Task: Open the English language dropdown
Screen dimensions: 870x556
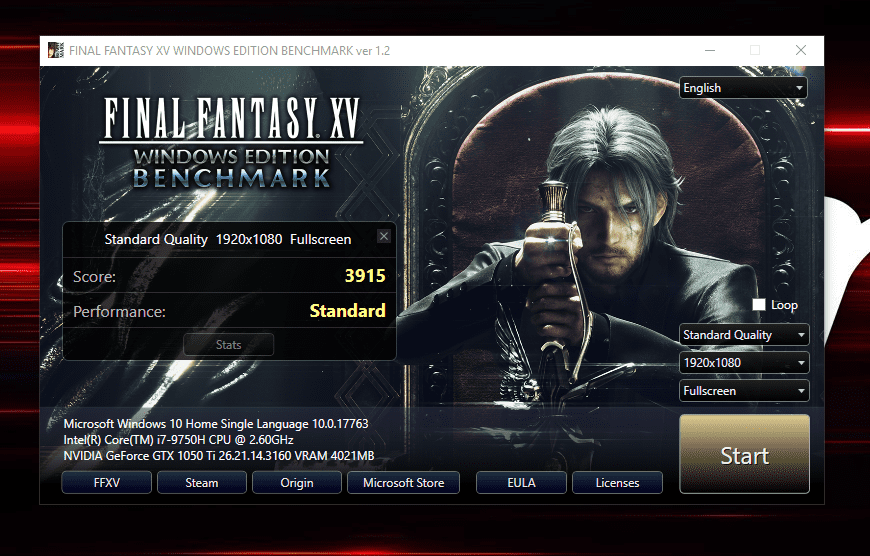Action: point(743,88)
